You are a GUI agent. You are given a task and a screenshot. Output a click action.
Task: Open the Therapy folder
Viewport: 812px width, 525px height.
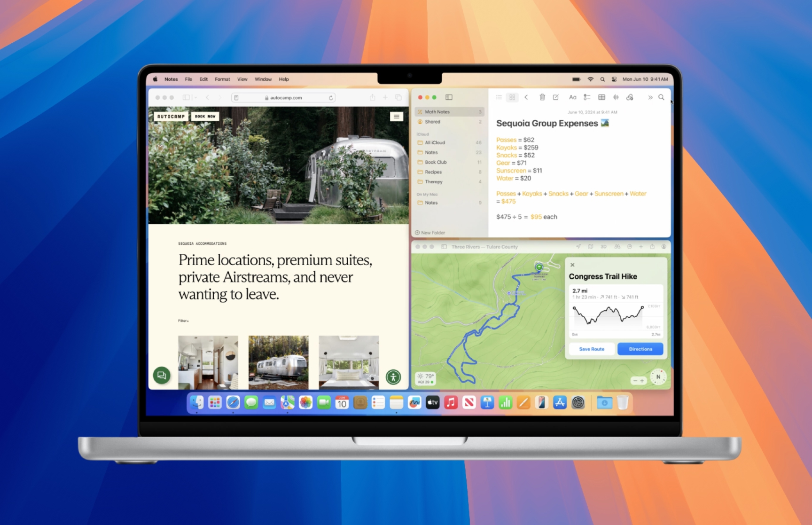(x=450, y=182)
